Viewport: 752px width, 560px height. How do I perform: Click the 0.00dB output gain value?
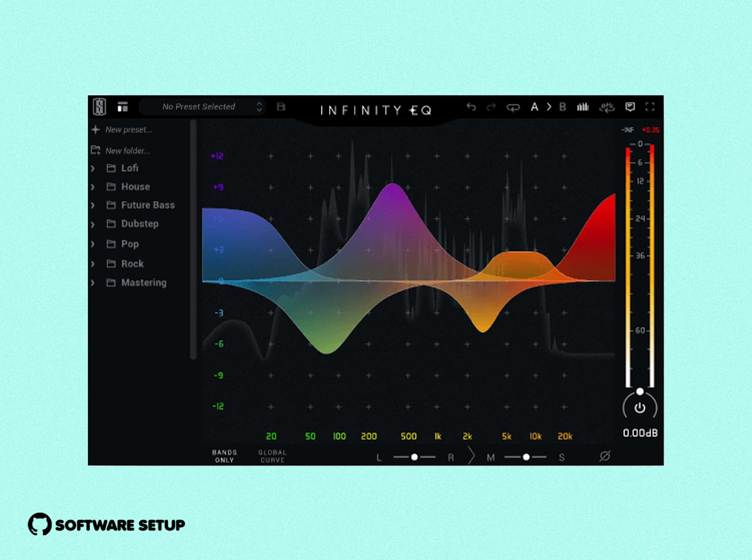click(640, 433)
